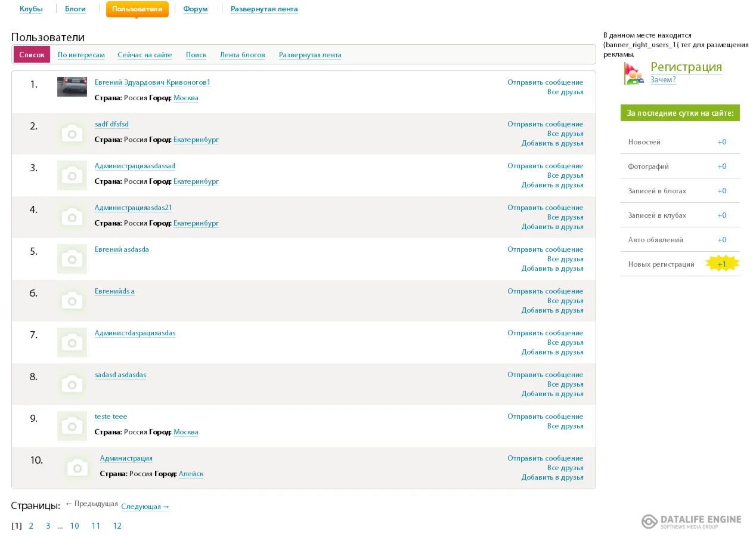
Task: Add tenth user Администрация to friends
Action: tap(553, 477)
